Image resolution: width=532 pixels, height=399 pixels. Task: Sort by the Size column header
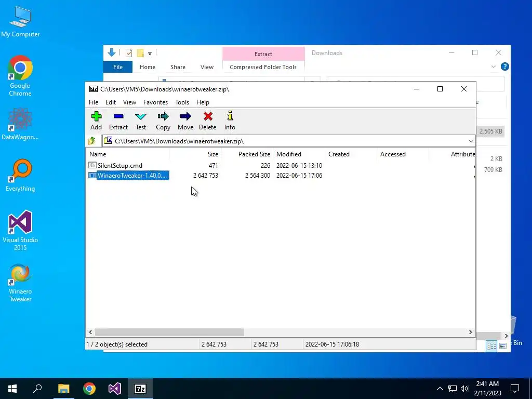coord(195,154)
